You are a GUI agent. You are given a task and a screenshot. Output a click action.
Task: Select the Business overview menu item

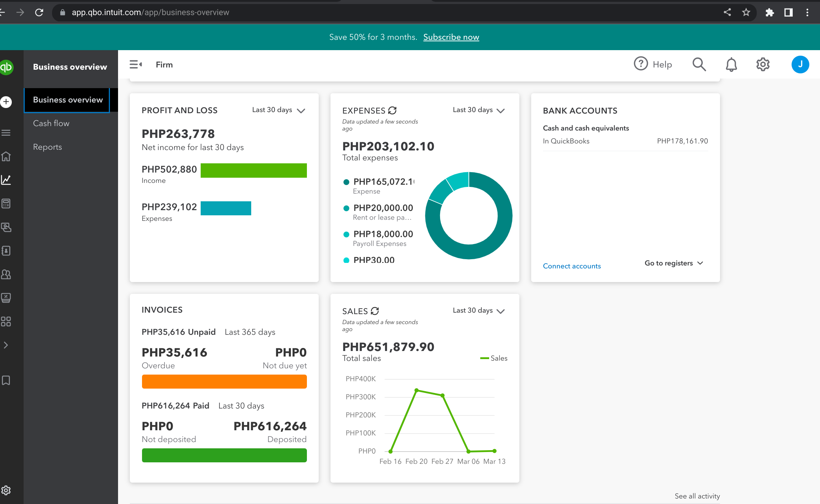(67, 100)
